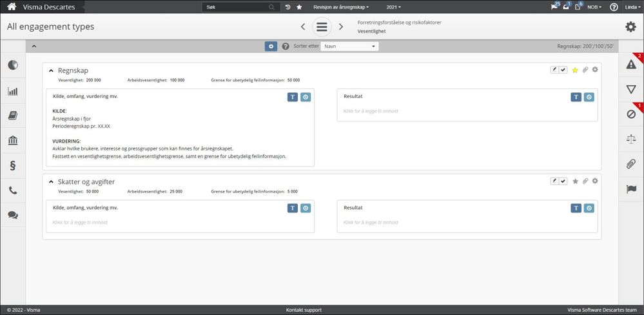
Task: Toggle the edit pencil on Skatter og avgifter
Action: coord(554,181)
